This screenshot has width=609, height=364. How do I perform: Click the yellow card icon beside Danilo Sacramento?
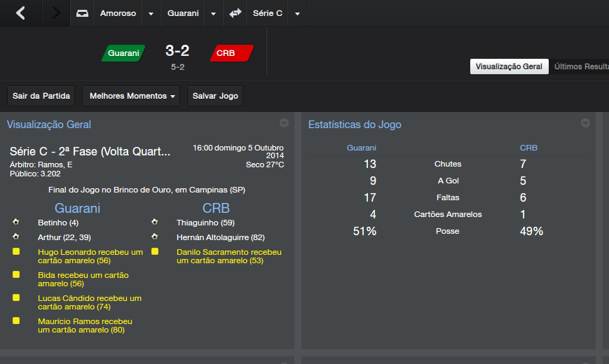click(155, 251)
